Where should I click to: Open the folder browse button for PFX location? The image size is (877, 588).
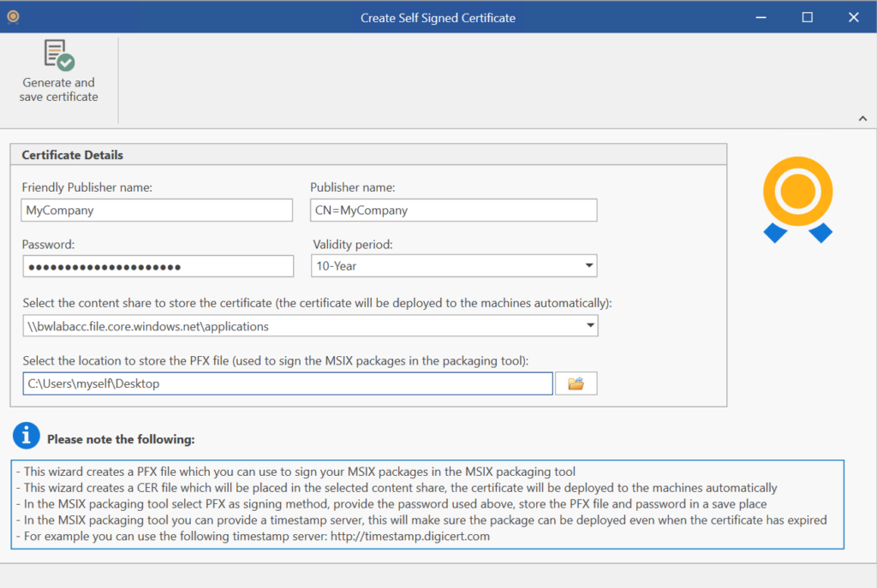[576, 383]
